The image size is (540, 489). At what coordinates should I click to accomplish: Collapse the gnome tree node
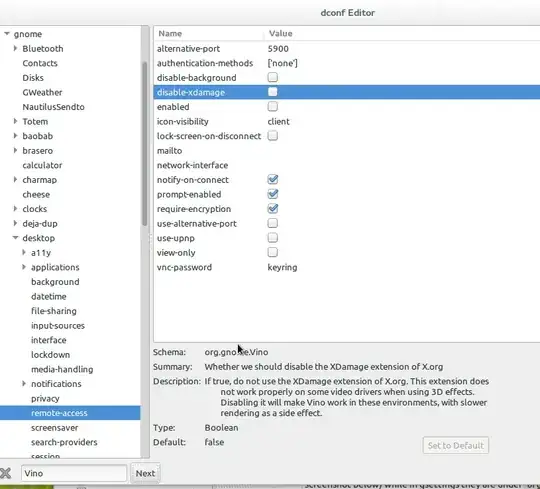(x=7, y=34)
